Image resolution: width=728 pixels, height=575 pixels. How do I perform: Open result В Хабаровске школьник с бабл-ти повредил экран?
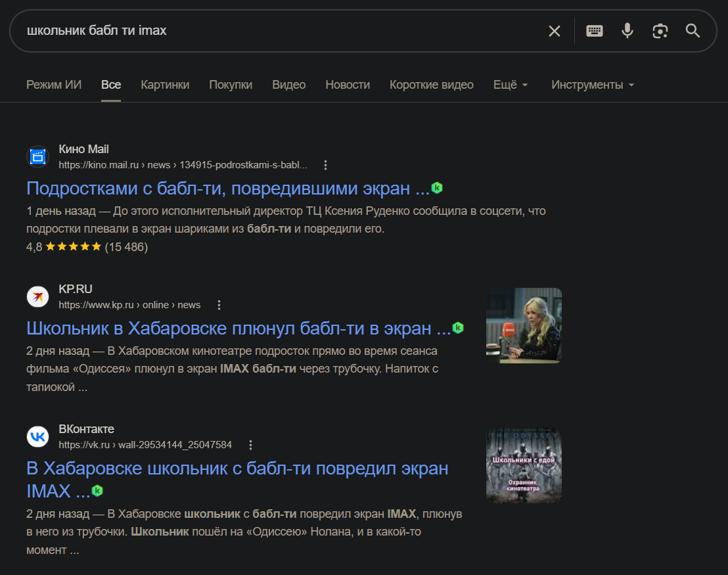click(x=237, y=480)
